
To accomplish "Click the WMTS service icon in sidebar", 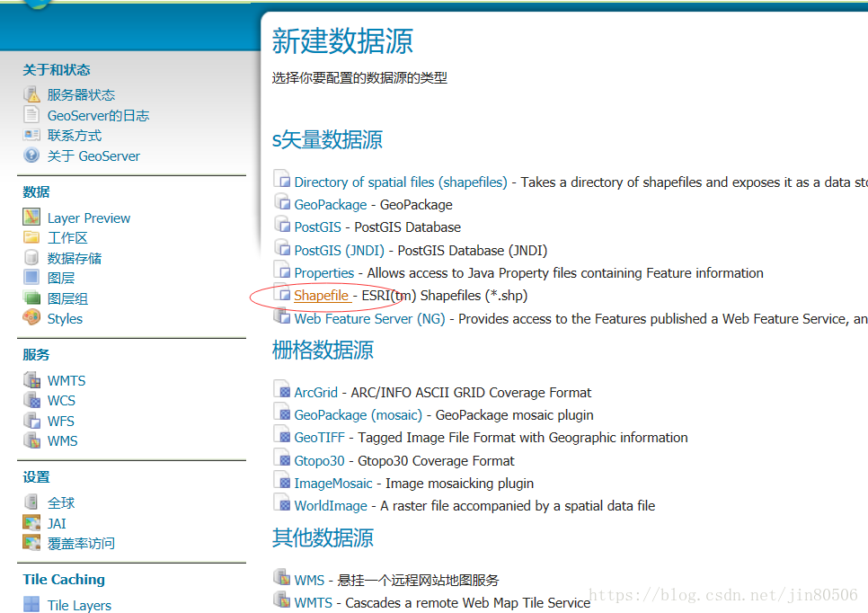I will pyautogui.click(x=32, y=380).
